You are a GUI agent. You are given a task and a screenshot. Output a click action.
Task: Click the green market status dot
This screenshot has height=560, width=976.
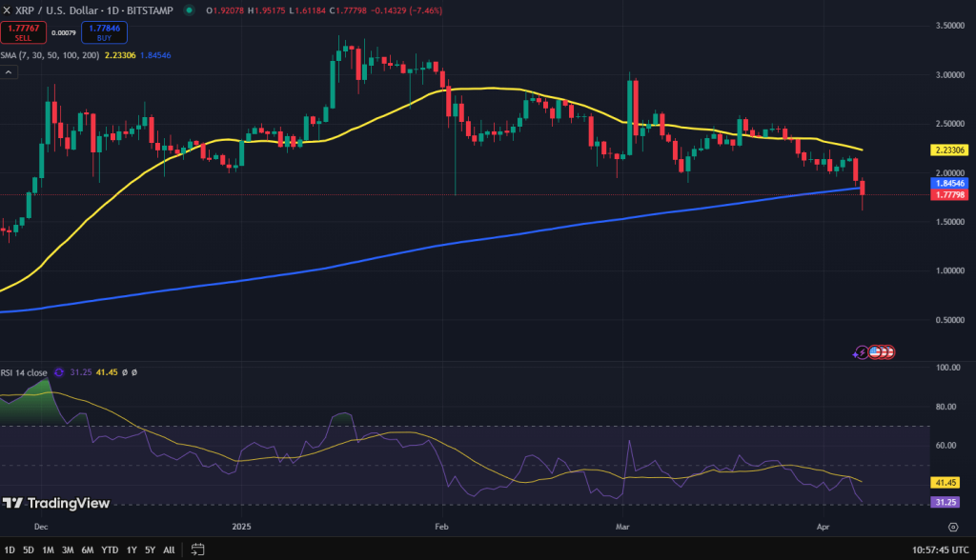pos(190,10)
